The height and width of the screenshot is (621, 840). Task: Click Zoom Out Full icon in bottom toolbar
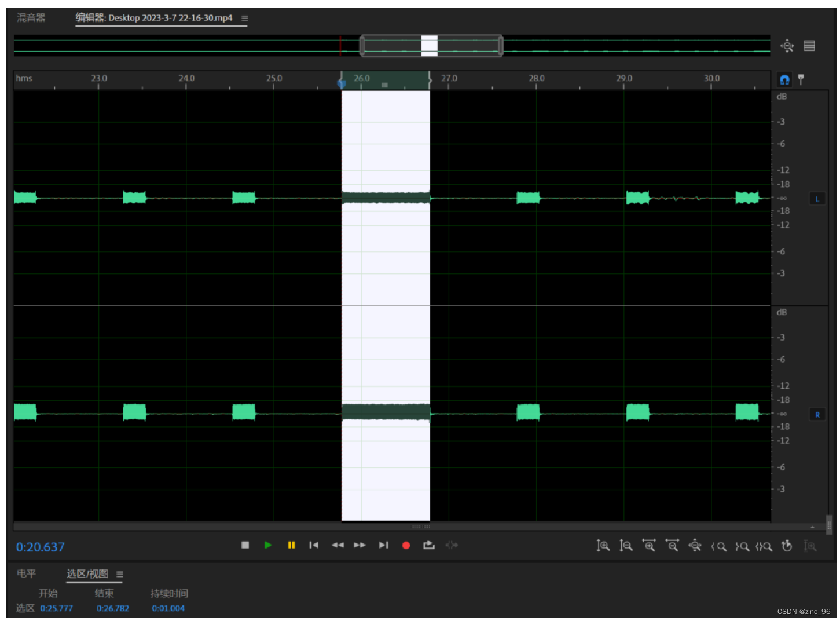(x=695, y=546)
